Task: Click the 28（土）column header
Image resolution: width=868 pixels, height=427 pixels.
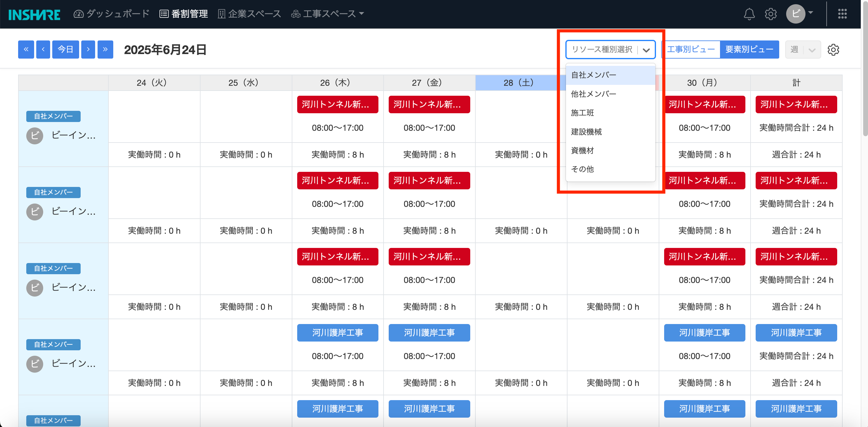Action: [x=521, y=83]
